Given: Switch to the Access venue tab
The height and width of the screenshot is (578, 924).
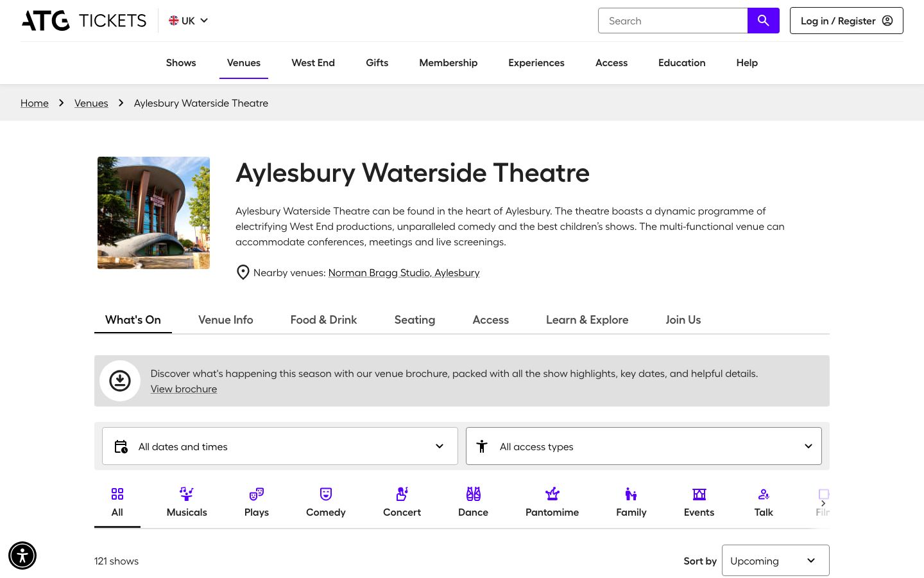Looking at the screenshot, I should [491, 320].
